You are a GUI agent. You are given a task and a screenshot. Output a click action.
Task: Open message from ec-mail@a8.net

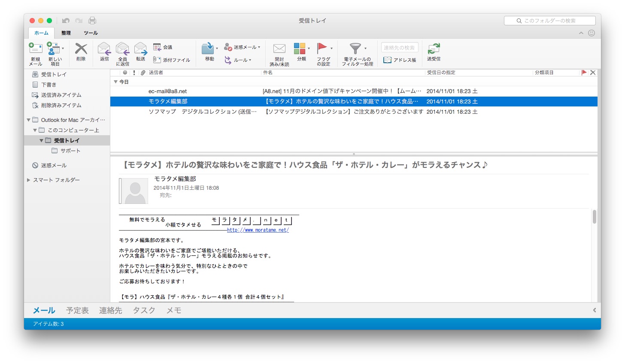354,91
